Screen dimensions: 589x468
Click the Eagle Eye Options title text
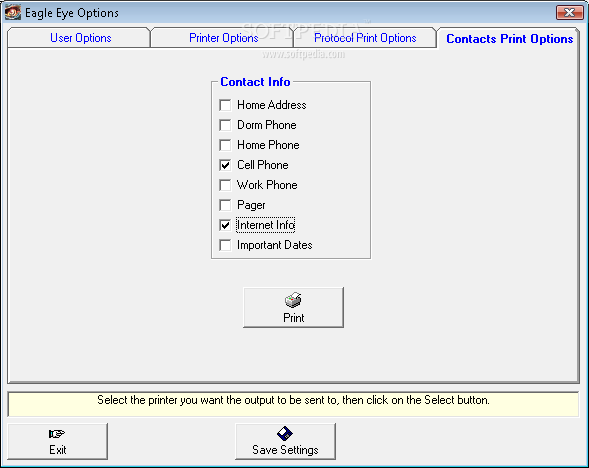(x=72, y=13)
